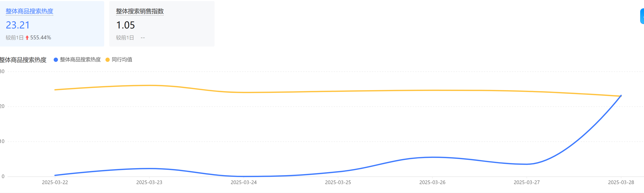This screenshot has width=644, height=193.
Task: Click the yellow legend dot for 同行均值
Action: (108, 60)
